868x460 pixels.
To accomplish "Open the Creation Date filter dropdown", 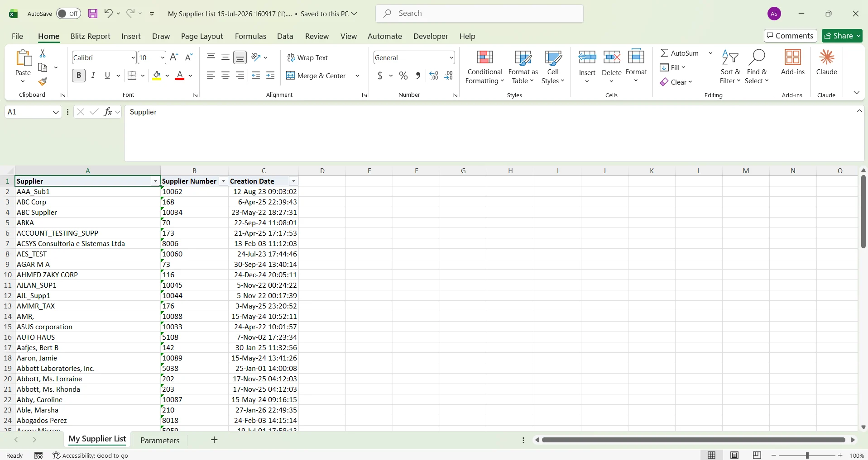I will pos(294,181).
